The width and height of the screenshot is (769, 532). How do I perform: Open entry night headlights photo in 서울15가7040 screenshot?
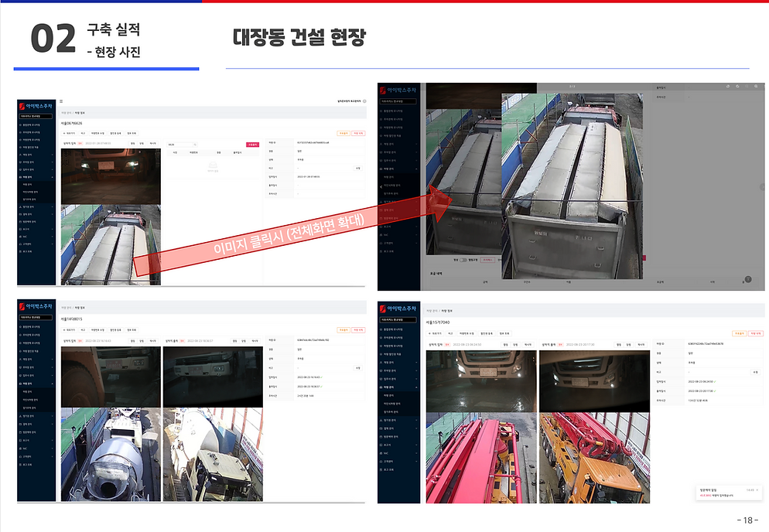click(x=481, y=381)
